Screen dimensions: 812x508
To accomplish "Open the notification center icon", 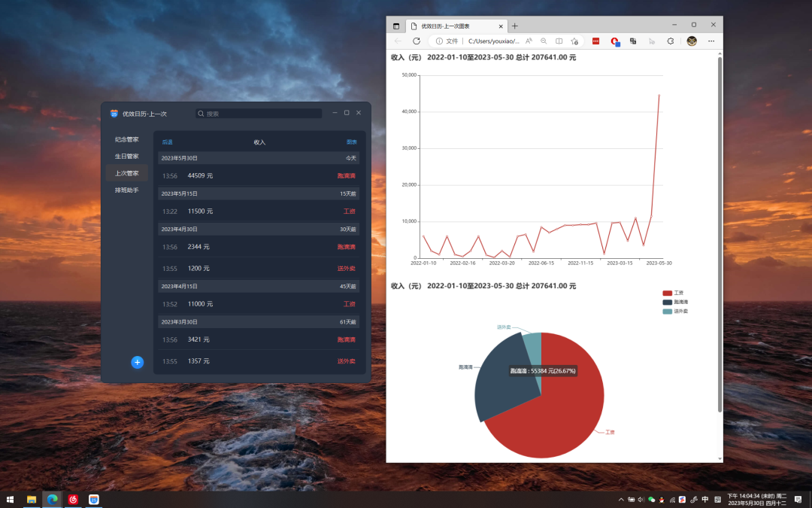I will click(798, 500).
